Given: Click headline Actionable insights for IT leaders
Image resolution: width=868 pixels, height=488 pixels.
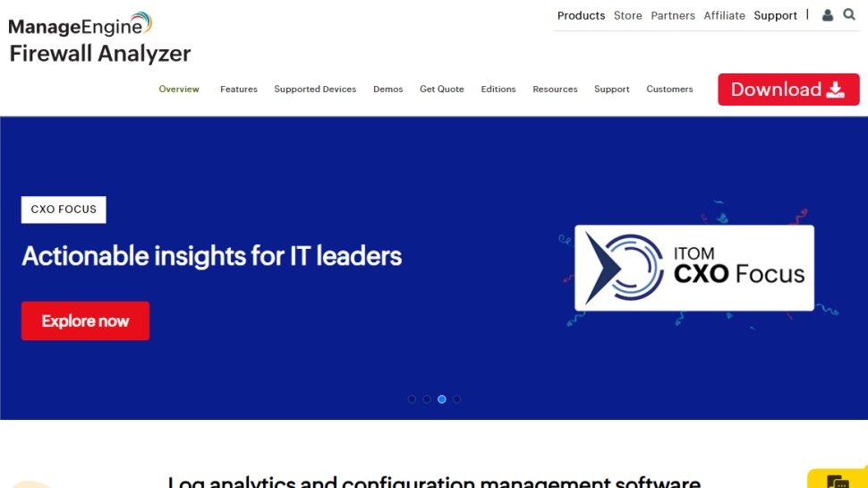Looking at the screenshot, I should (x=212, y=256).
